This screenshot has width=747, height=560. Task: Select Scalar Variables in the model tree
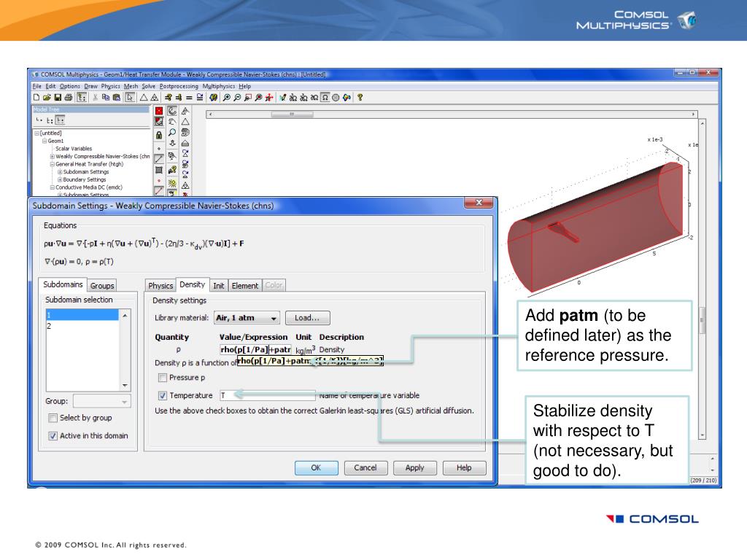click(74, 149)
